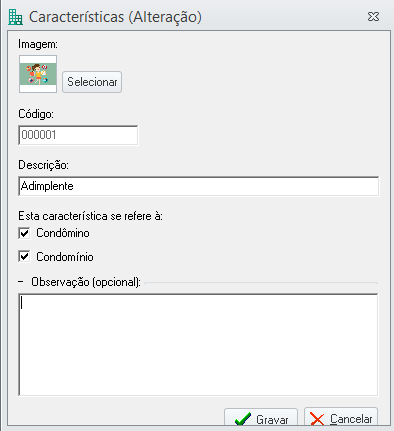394x431 pixels.
Task: Click the green building icon in title bar
Action: 15,17
